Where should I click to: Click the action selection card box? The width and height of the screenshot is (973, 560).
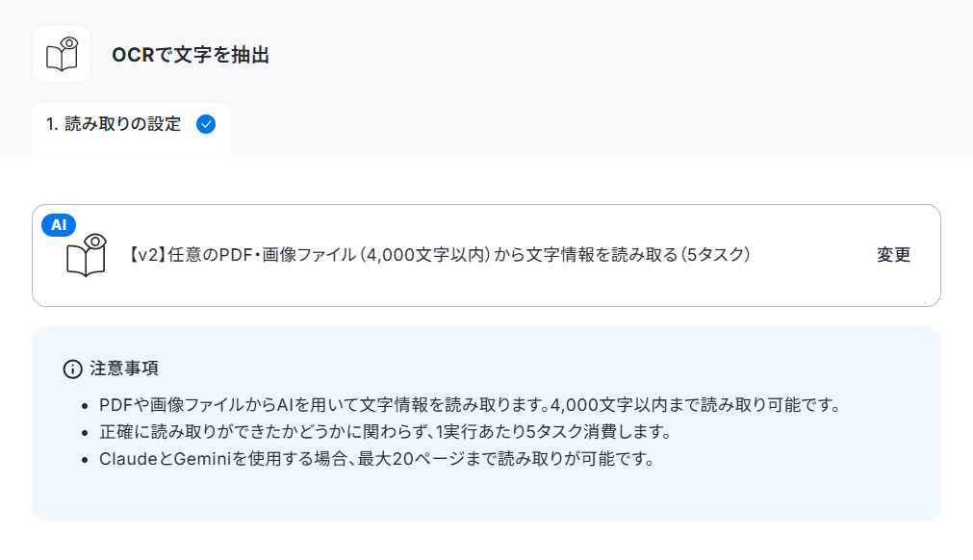point(487,256)
